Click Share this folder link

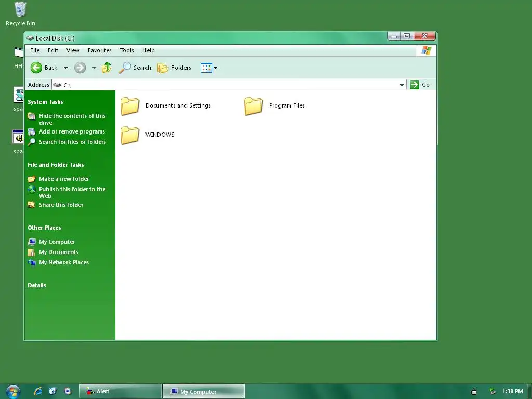pos(61,205)
